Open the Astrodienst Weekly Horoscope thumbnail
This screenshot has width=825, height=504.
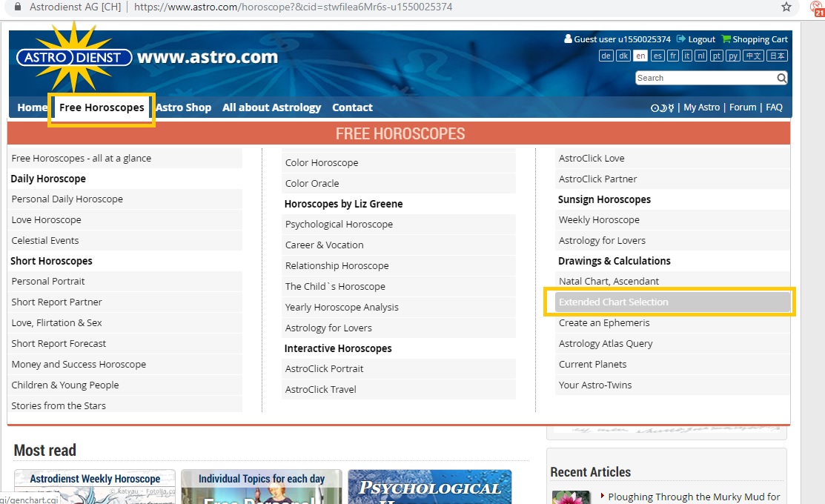click(x=95, y=487)
